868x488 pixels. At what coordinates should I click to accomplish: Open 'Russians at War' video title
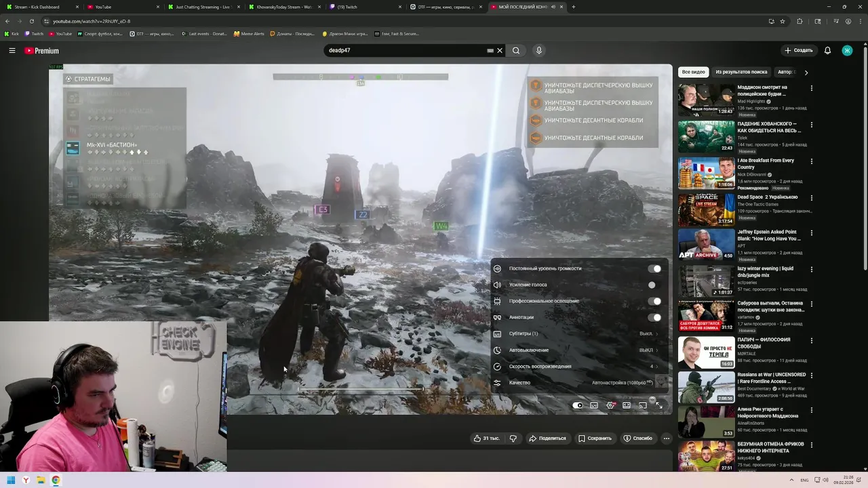click(x=772, y=378)
